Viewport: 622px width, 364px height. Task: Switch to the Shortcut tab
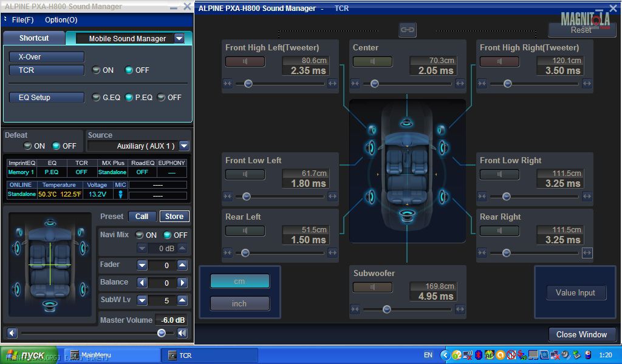click(34, 38)
